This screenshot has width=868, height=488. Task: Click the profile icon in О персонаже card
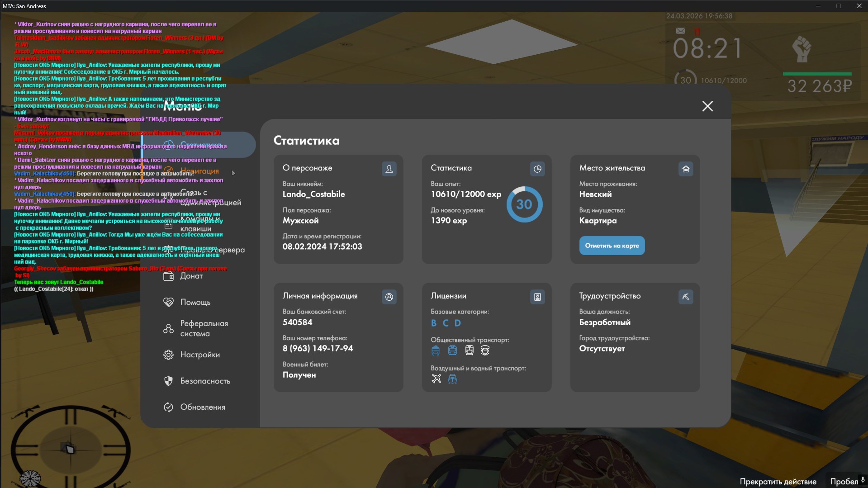(x=389, y=169)
